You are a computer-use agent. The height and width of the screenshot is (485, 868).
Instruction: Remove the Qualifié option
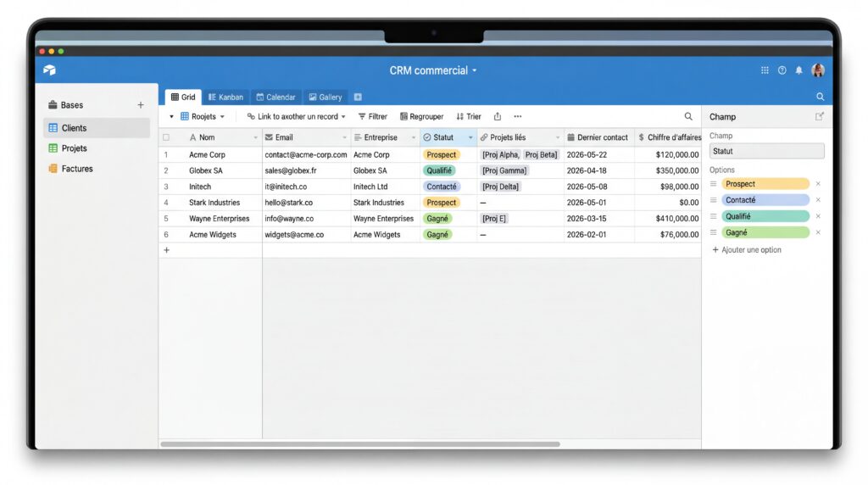click(818, 216)
